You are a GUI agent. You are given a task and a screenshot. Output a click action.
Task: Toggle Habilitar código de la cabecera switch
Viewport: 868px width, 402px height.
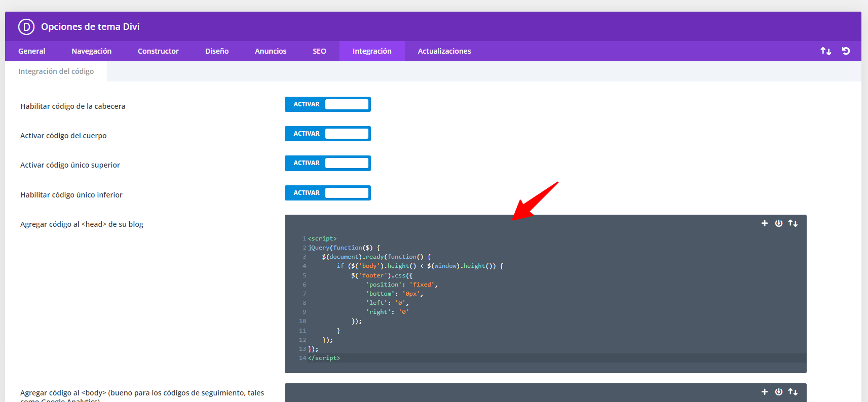pos(328,104)
